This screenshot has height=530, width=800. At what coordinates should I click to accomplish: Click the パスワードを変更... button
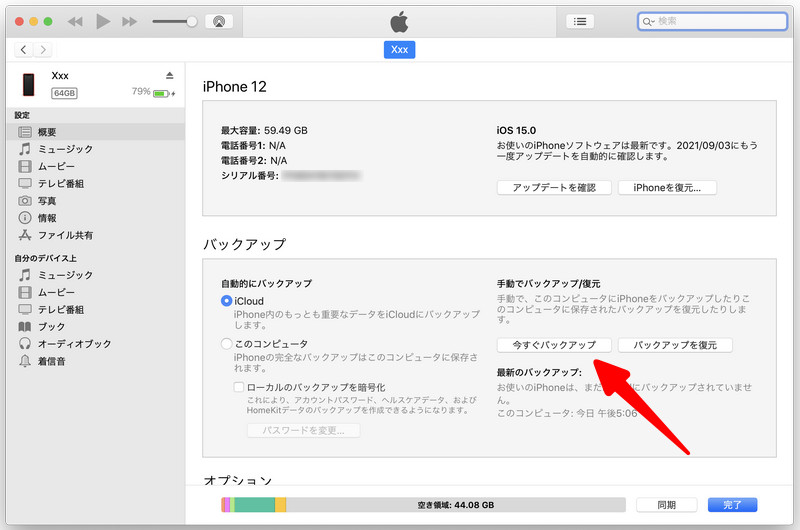pyautogui.click(x=304, y=431)
